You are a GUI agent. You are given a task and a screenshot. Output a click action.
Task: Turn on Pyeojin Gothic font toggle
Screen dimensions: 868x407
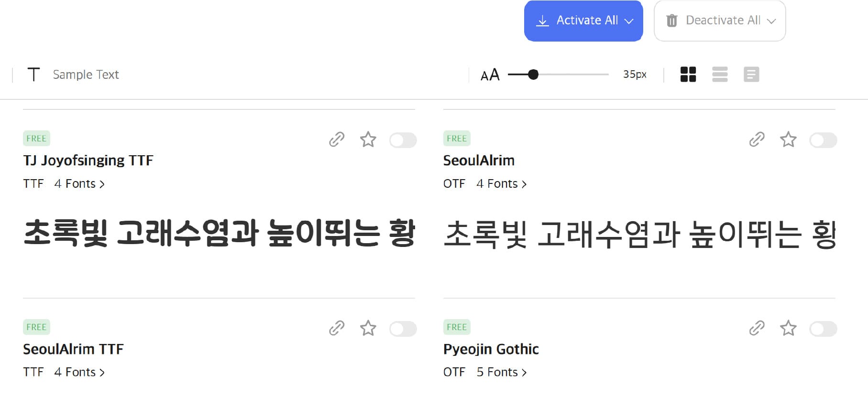tap(823, 329)
